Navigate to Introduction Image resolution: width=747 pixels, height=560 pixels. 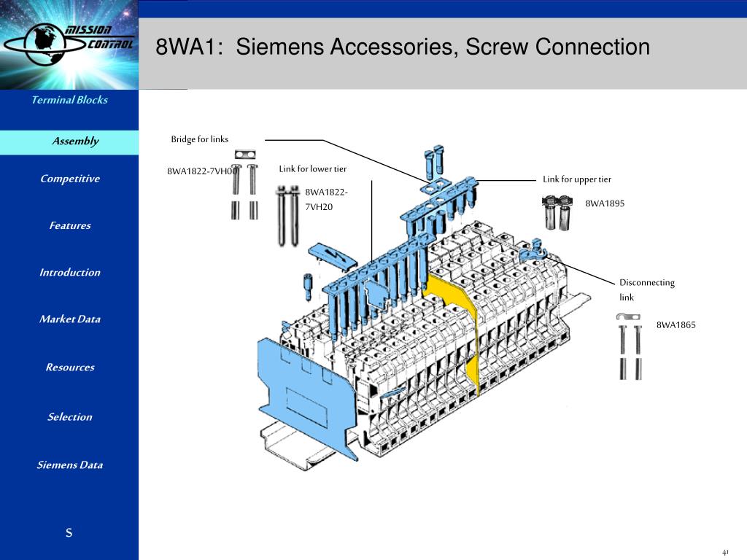(69, 273)
